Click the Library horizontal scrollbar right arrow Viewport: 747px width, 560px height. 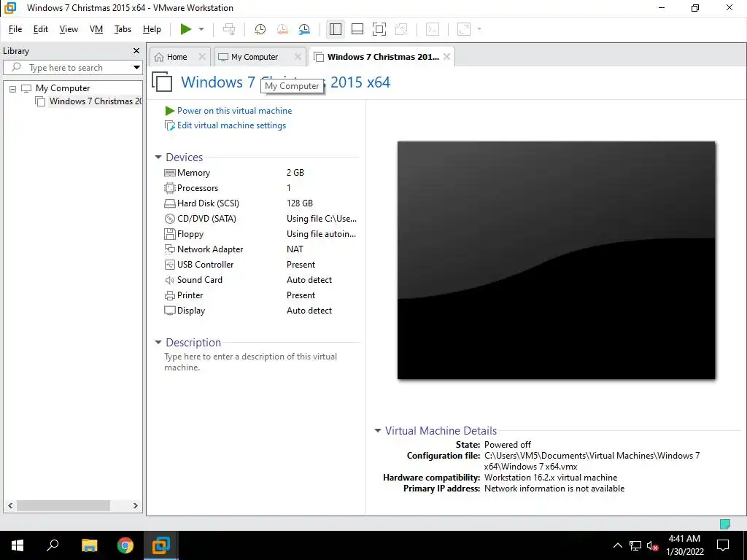[x=135, y=506]
